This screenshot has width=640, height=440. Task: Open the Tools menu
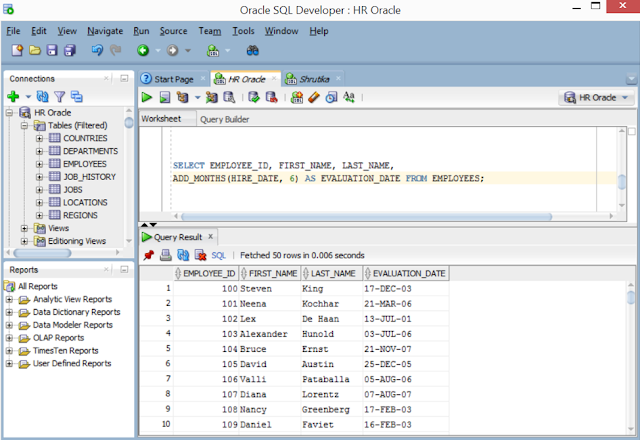pos(243,31)
